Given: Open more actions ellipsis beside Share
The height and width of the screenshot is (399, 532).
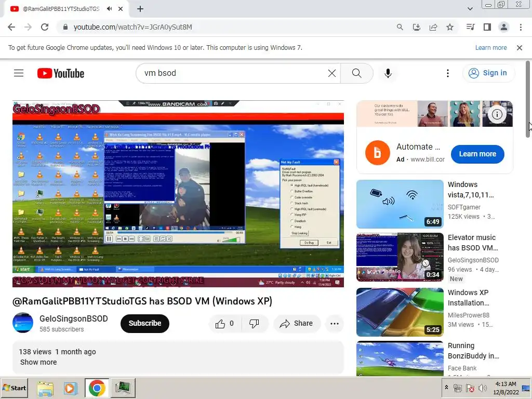Looking at the screenshot, I should (x=334, y=324).
